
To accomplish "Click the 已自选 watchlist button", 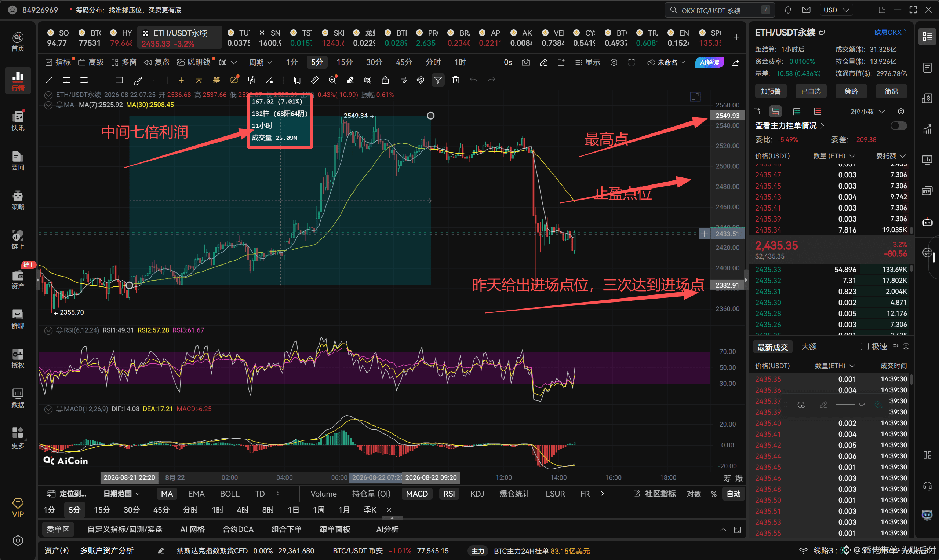I will click(811, 91).
